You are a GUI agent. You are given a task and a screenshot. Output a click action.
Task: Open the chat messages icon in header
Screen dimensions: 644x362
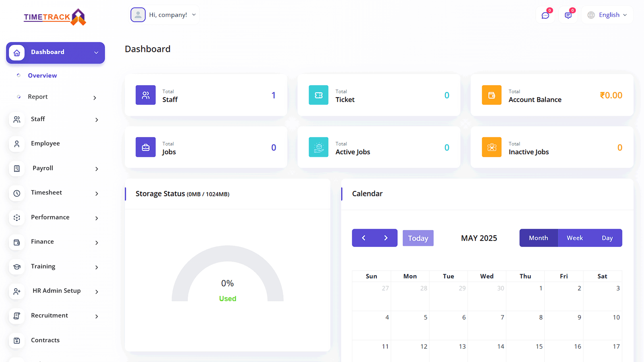(x=545, y=15)
